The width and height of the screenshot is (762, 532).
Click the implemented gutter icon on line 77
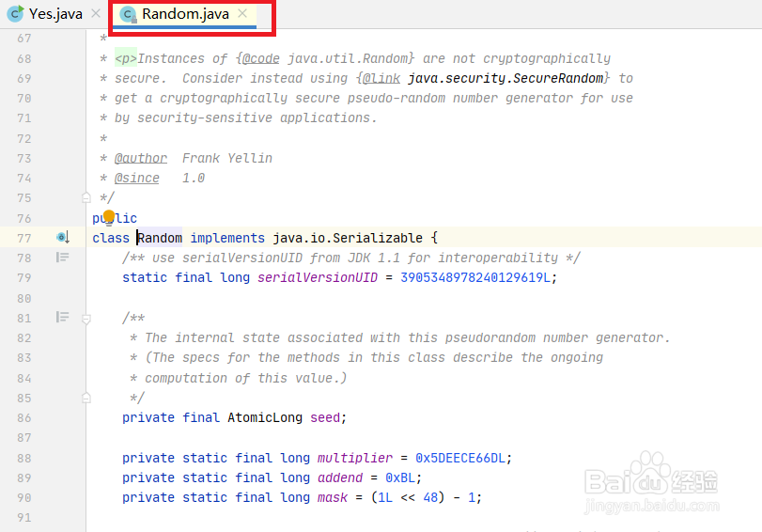tap(63, 237)
